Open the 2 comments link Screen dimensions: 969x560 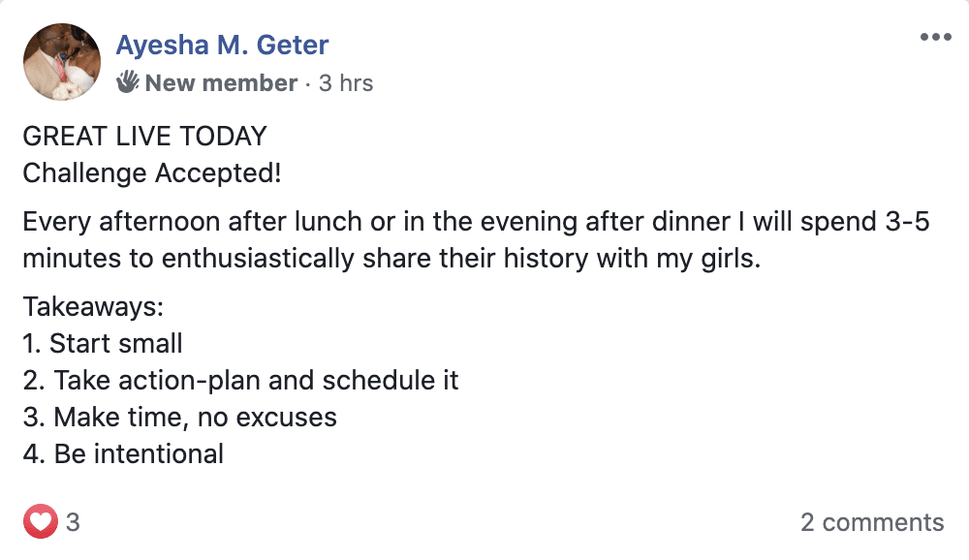(x=872, y=522)
